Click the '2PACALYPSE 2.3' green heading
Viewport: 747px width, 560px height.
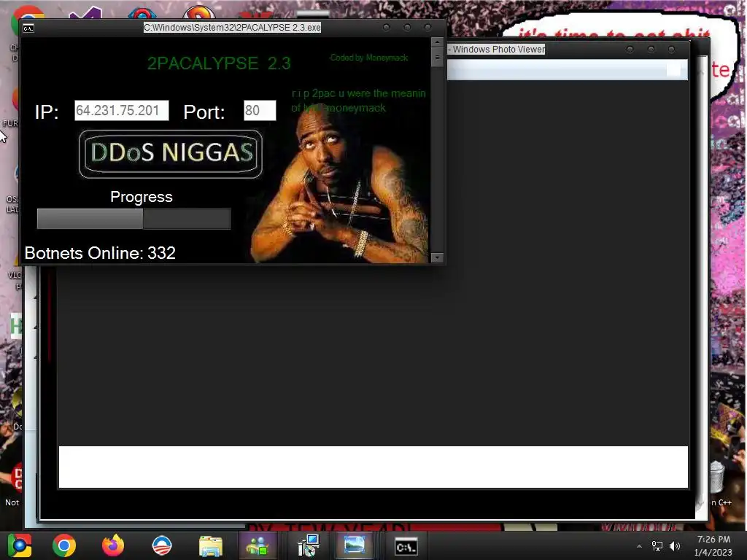pos(219,63)
